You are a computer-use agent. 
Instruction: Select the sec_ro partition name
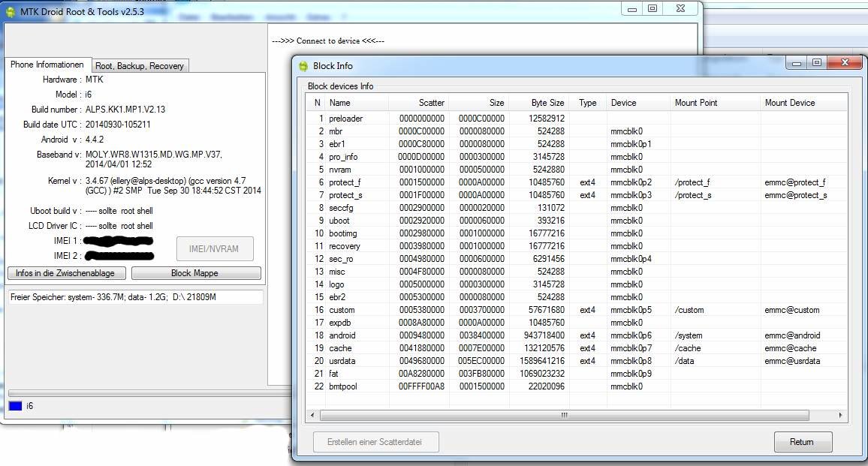341,258
